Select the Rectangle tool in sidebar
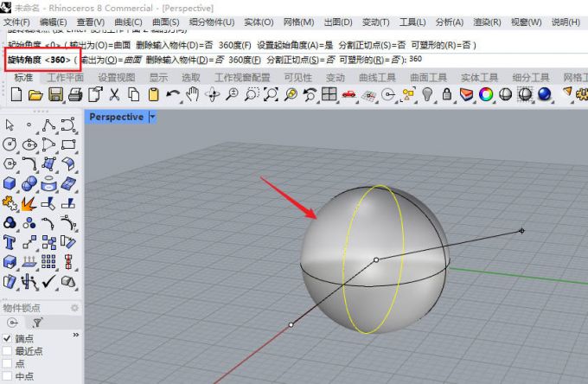This screenshot has width=588, height=384. (x=68, y=144)
